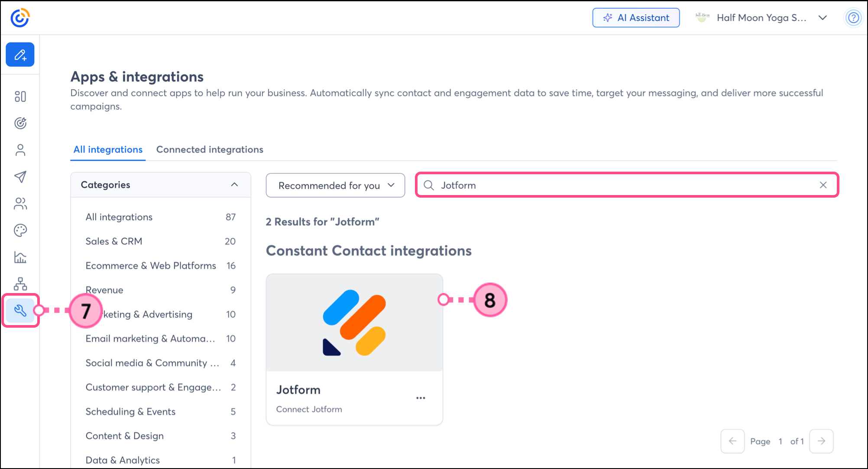Viewport: 868px width, 469px height.
Task: Select Data & Analytics category
Action: point(161,460)
